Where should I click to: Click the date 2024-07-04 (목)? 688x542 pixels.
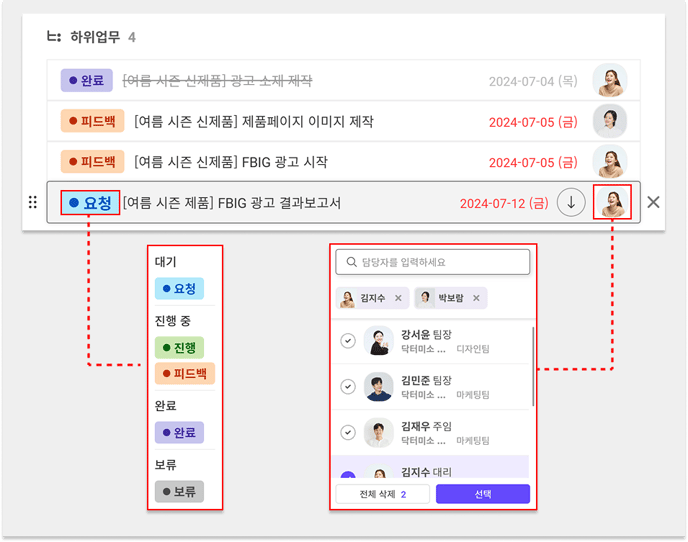pyautogui.click(x=533, y=81)
